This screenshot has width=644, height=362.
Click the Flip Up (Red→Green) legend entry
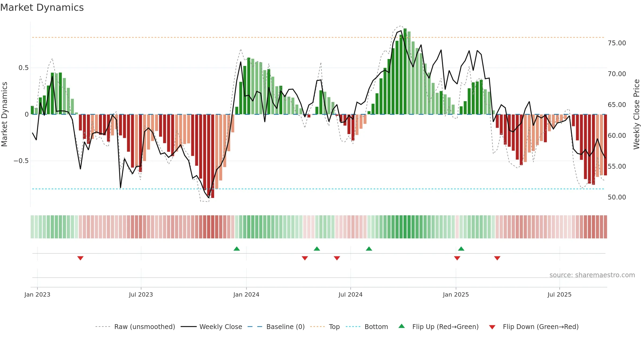(439, 327)
